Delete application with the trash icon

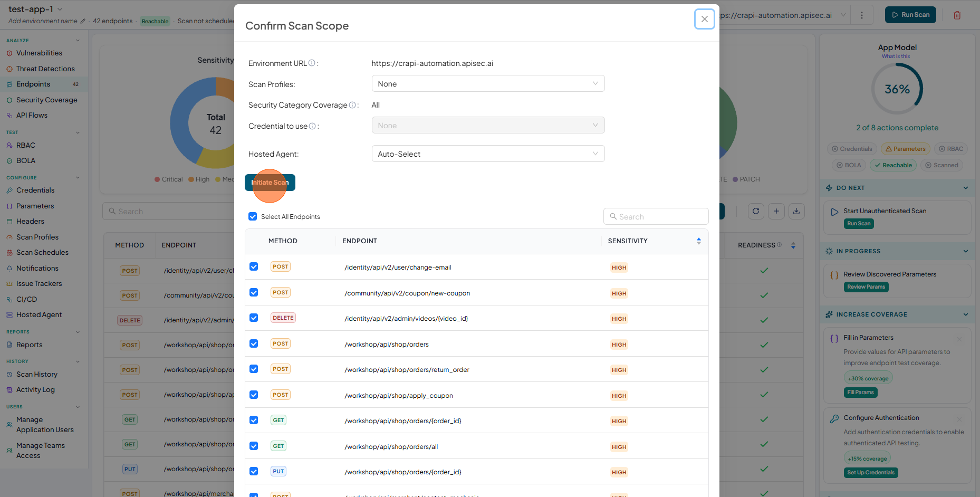click(x=957, y=15)
